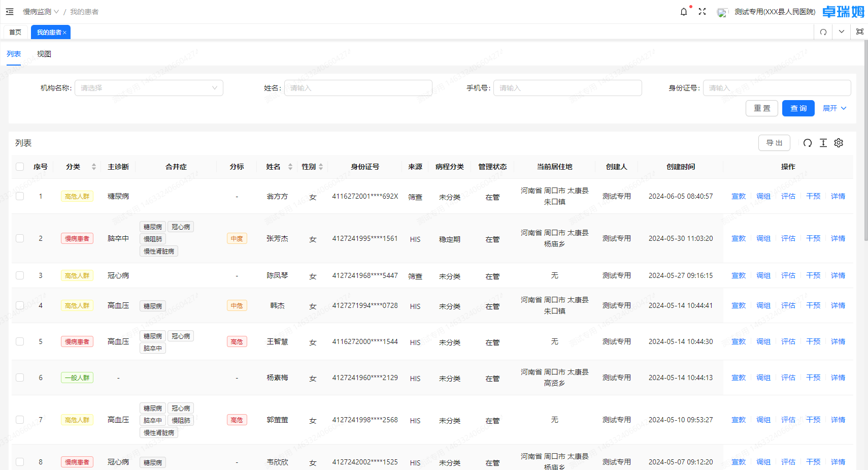This screenshot has height=470, width=868.
Task: Open the 机构名称 dropdown
Action: (x=149, y=88)
